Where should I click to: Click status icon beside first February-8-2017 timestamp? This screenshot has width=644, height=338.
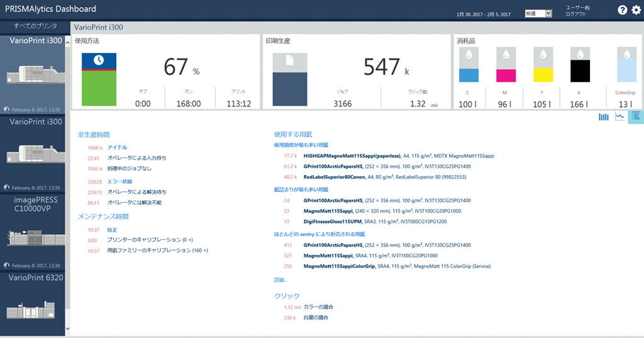[6, 110]
